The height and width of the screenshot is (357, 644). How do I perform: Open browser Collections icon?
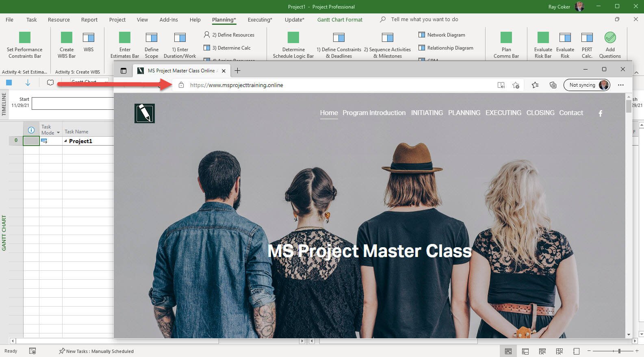[x=553, y=85]
